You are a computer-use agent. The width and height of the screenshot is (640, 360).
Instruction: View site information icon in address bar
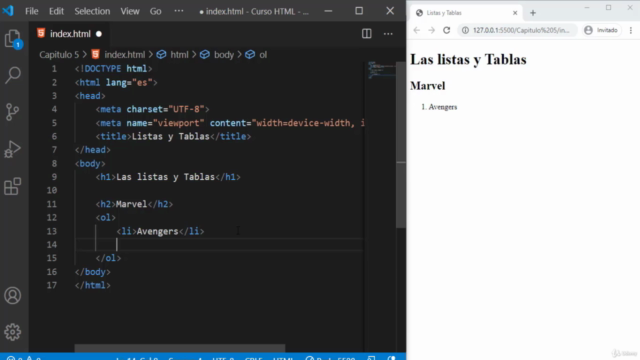pyautogui.click(x=465, y=30)
